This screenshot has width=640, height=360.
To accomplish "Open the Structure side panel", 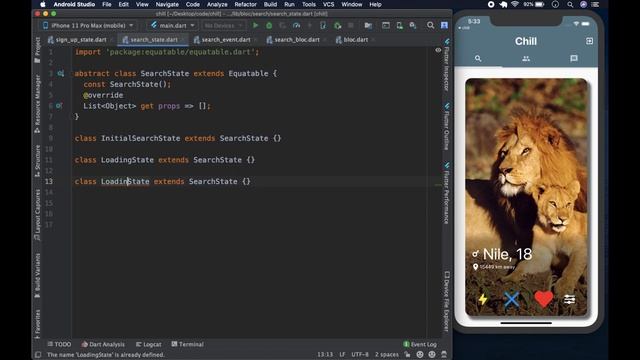I will (38, 161).
